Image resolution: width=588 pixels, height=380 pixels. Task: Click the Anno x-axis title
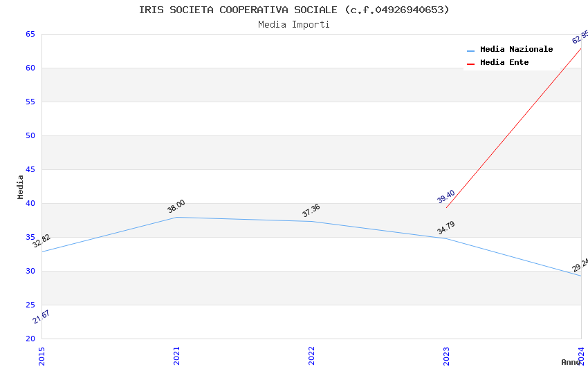571,362
